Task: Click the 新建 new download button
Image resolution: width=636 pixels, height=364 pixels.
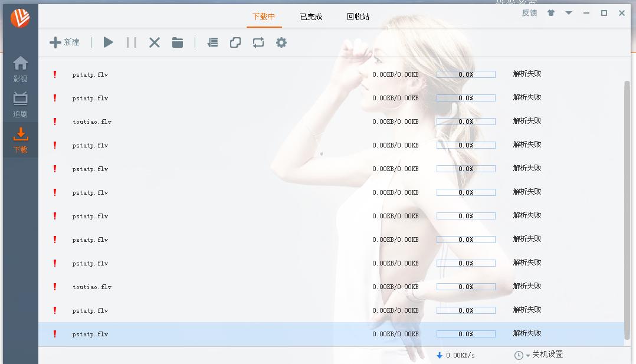Action: pos(64,42)
